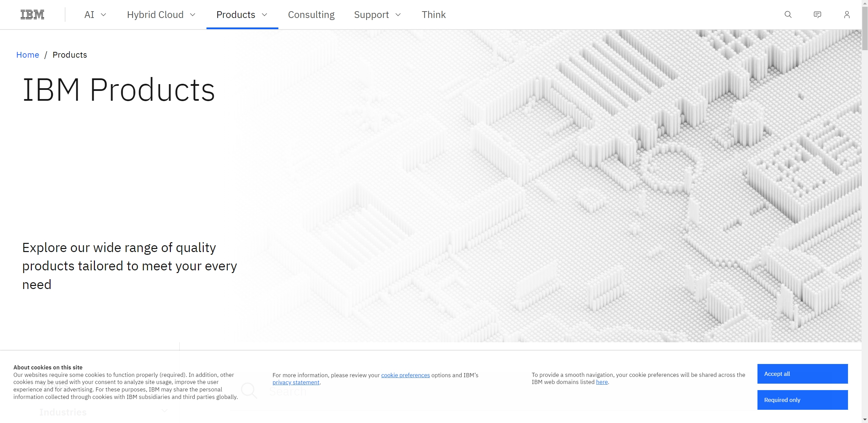Click the scrollbar down arrow
The image size is (868, 423).
click(x=865, y=420)
